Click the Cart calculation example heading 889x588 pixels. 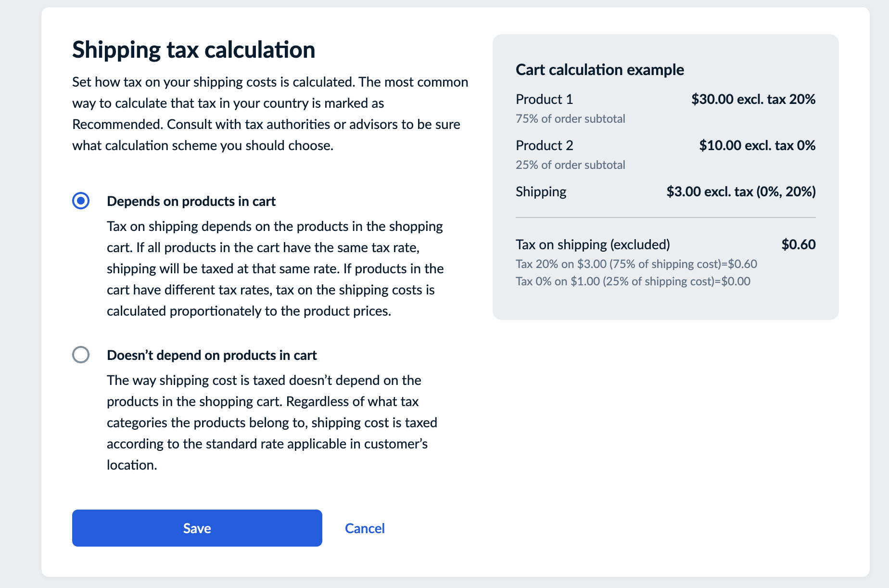[x=599, y=70]
